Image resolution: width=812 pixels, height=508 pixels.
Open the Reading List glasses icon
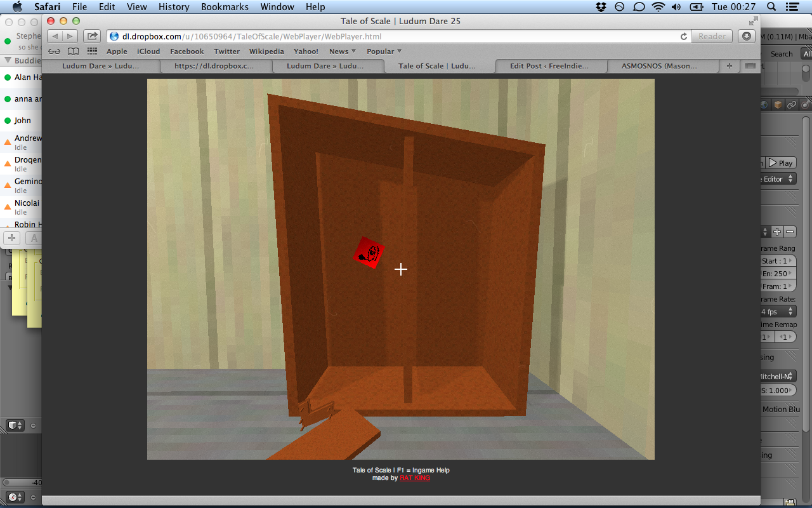(55, 51)
